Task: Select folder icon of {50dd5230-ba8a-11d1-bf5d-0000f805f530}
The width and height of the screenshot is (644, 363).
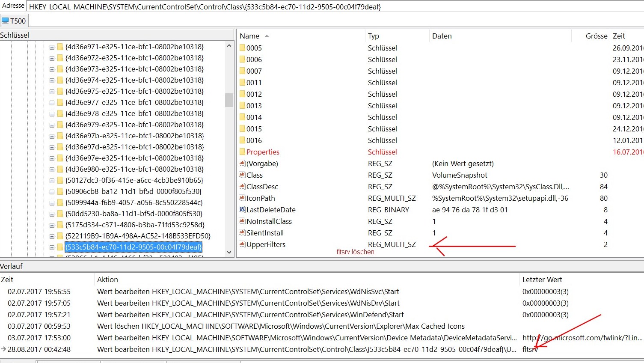Action: 60,214
